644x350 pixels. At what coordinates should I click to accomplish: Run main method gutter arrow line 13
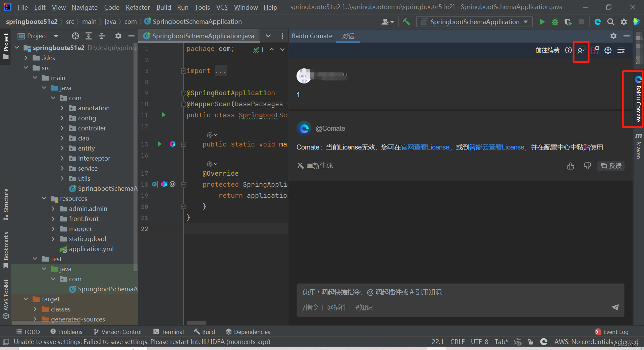[x=159, y=144]
